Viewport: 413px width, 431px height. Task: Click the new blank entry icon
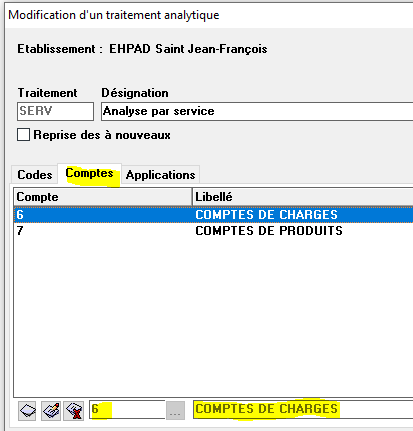(27, 411)
